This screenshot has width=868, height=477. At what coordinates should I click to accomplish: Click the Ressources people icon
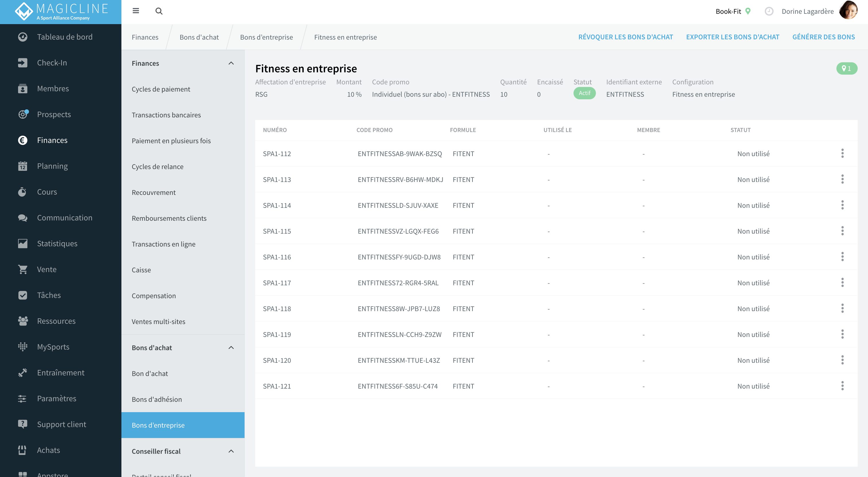pyautogui.click(x=23, y=321)
